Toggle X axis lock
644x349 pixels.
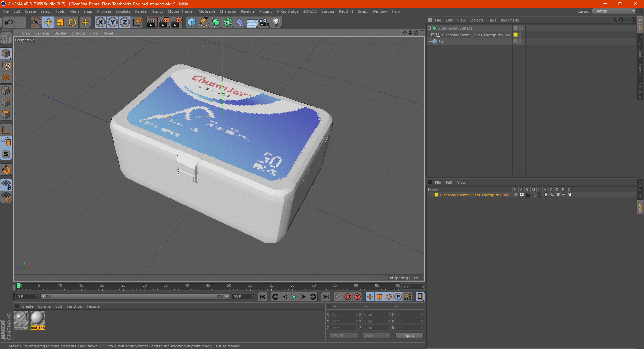coord(100,22)
